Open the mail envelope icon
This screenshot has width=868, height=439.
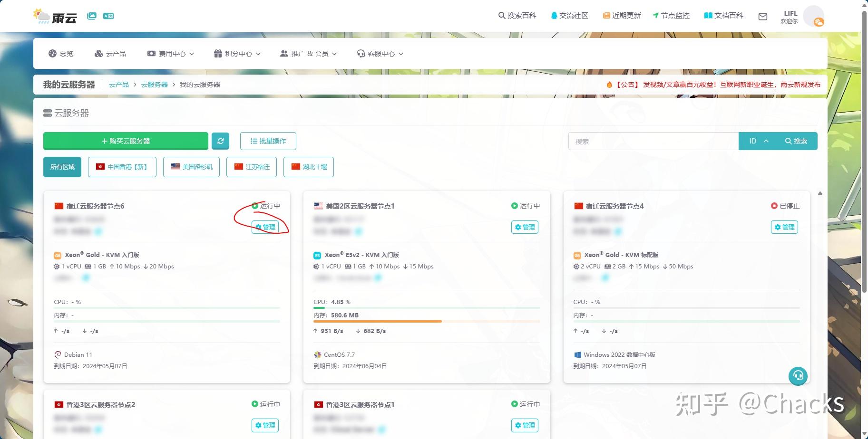point(763,16)
